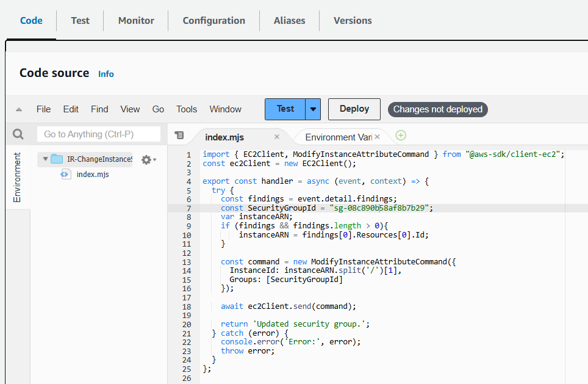Click 'await' keyword on line 18

pyautogui.click(x=232, y=306)
